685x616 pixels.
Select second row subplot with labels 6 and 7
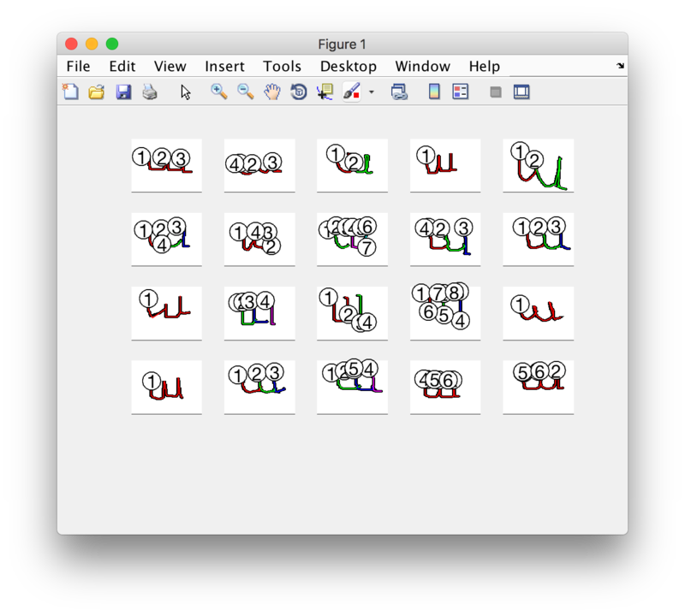[x=352, y=239]
